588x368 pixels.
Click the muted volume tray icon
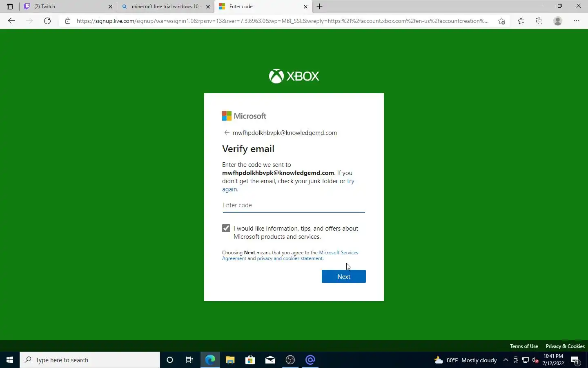click(535, 360)
